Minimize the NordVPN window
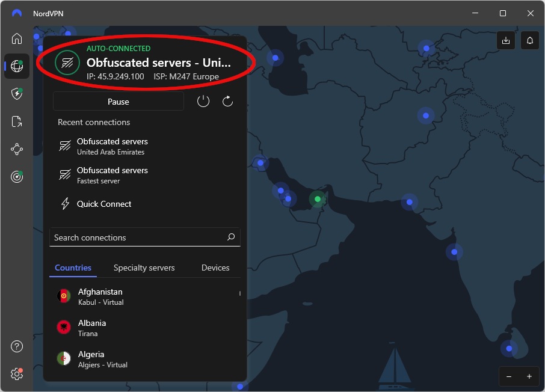This screenshot has width=545, height=392. click(x=475, y=13)
